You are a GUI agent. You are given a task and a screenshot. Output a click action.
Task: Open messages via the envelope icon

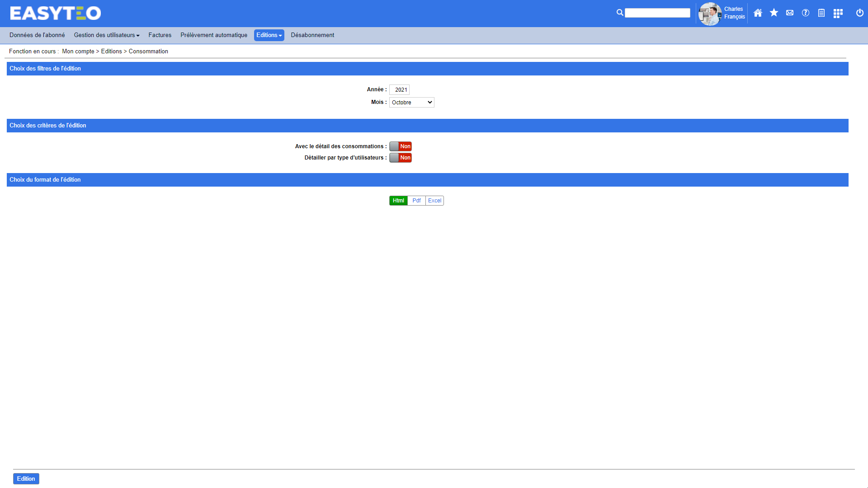pos(790,13)
